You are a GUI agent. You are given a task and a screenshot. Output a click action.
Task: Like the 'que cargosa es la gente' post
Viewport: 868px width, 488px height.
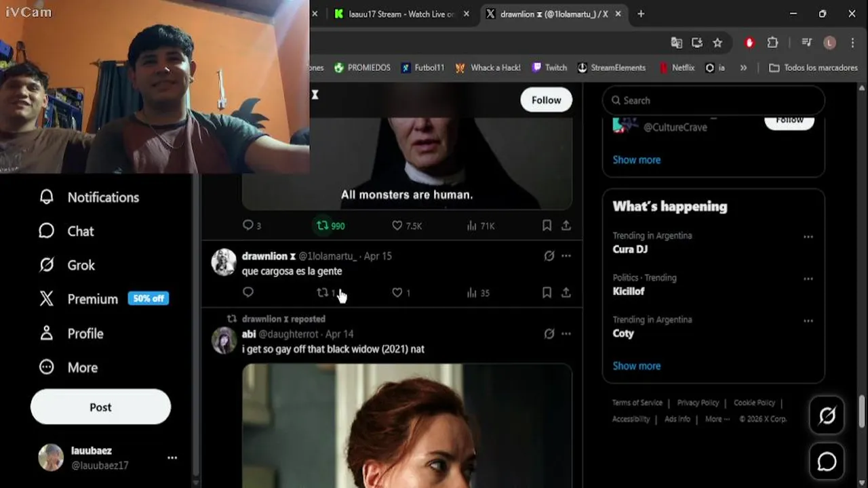point(397,292)
